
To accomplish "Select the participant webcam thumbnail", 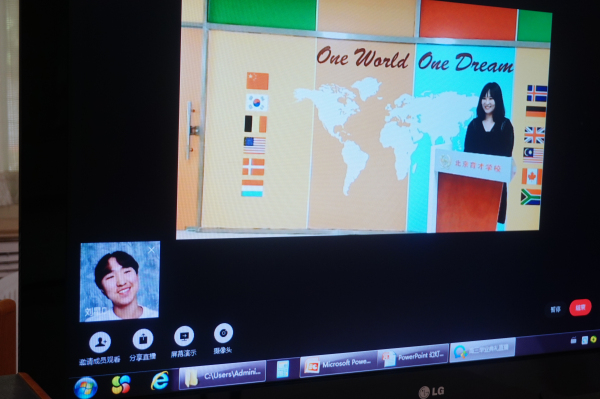I will point(120,281).
